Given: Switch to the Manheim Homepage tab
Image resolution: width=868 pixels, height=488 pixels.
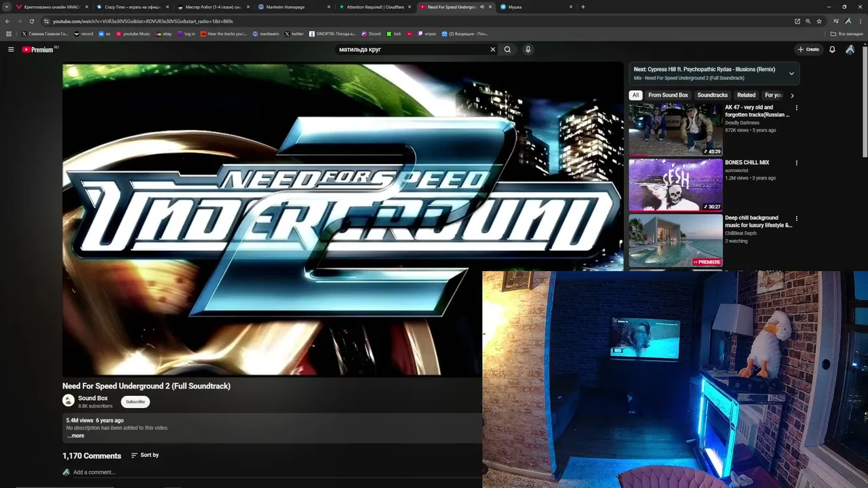Looking at the screenshot, I should 294,7.
